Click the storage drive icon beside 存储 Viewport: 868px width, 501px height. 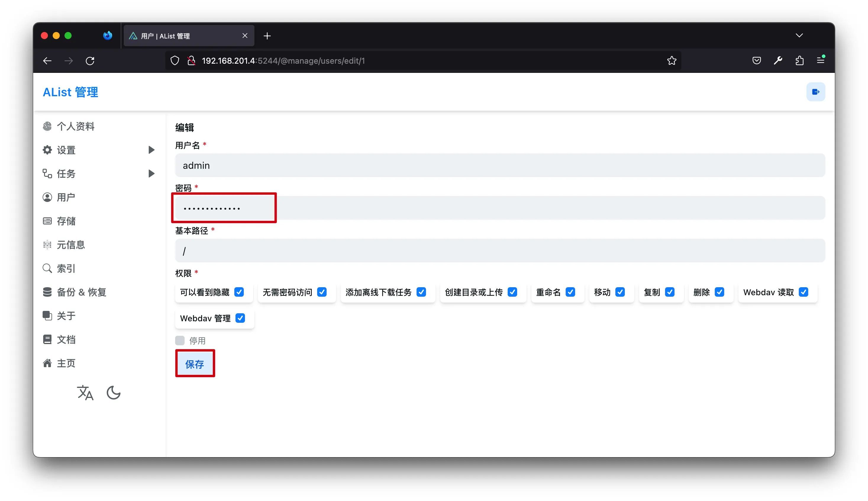coord(47,221)
